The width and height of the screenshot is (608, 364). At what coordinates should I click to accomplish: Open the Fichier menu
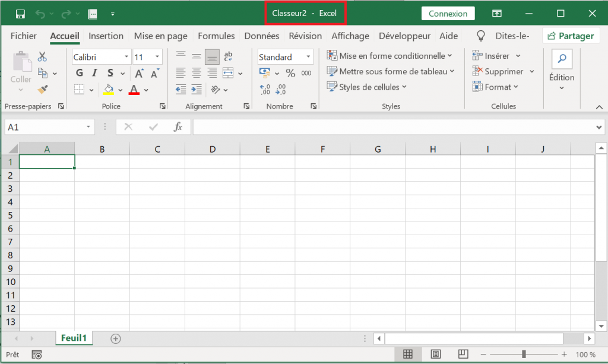click(23, 36)
